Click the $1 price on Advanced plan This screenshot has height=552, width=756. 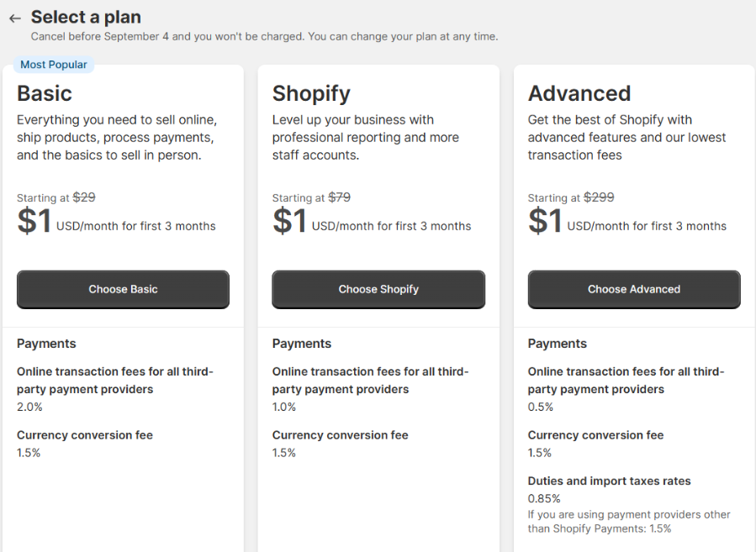(x=545, y=221)
